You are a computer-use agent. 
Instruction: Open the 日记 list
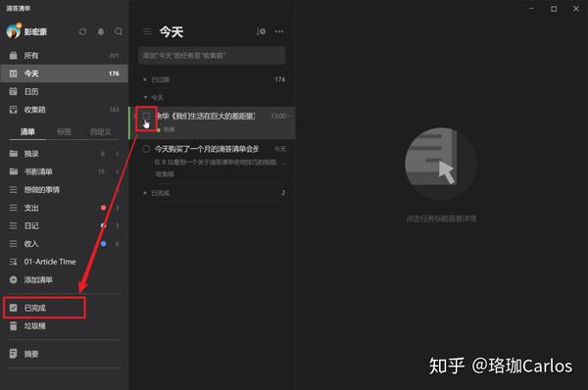pyautogui.click(x=64, y=225)
